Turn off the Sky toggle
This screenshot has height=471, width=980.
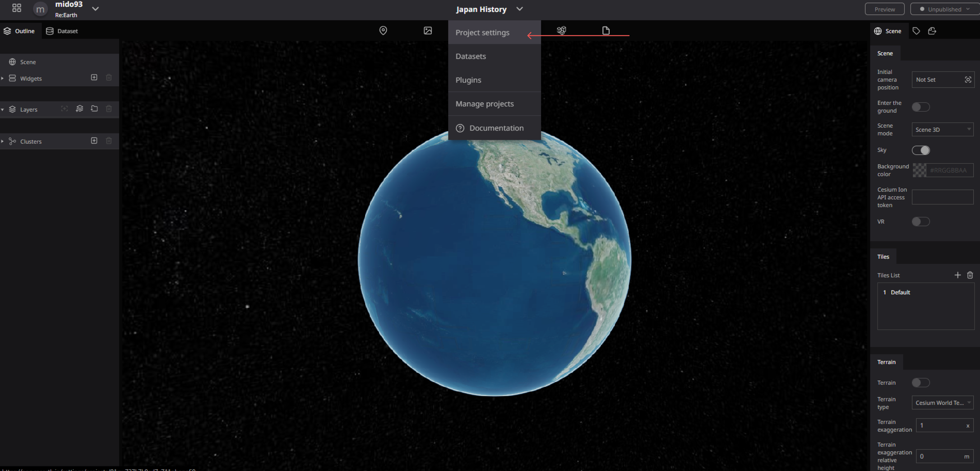tap(921, 150)
